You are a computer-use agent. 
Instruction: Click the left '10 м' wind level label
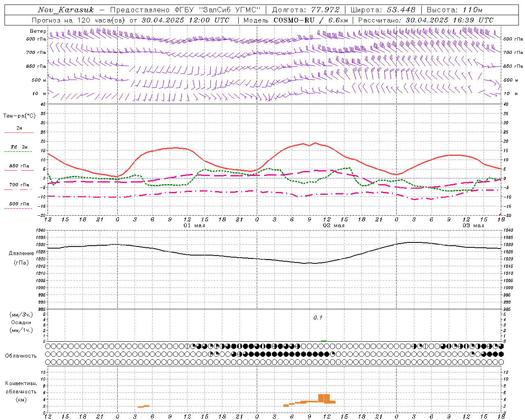(x=39, y=94)
